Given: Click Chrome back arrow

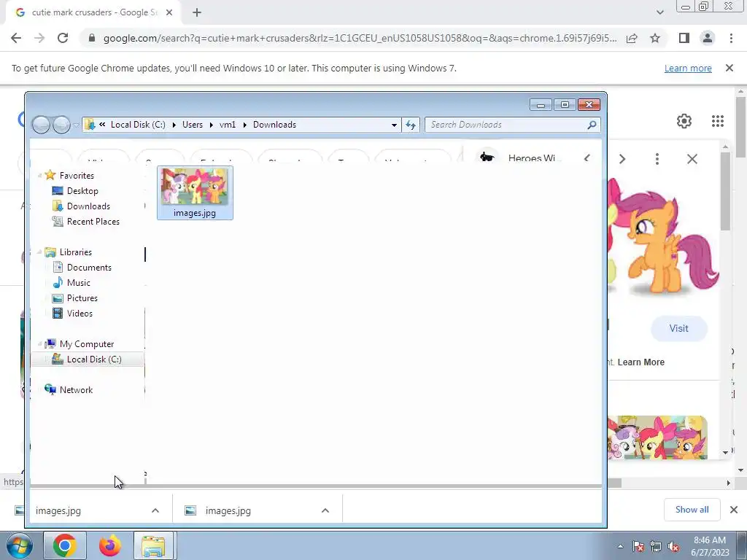Looking at the screenshot, I should 16,38.
